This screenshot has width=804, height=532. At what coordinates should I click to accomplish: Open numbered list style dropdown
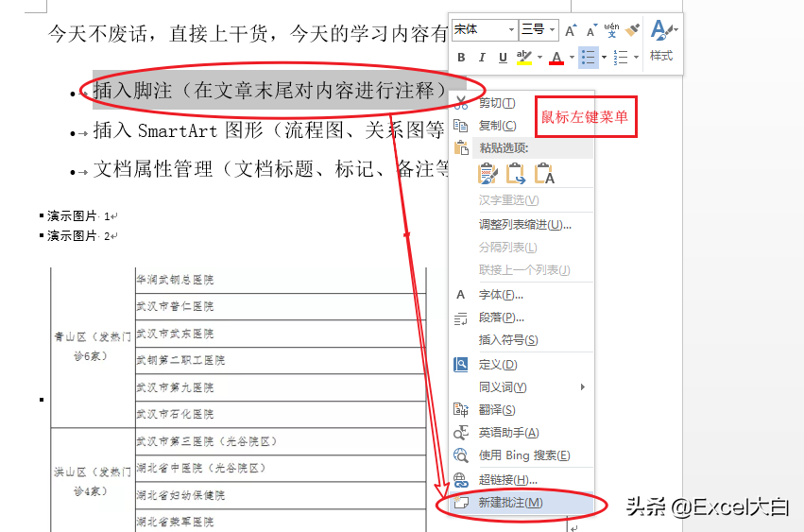pyautogui.click(x=636, y=58)
